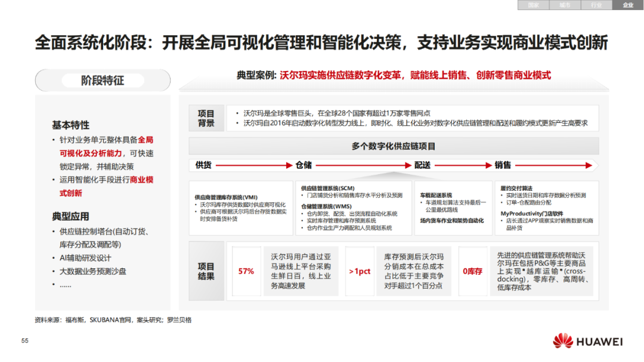Click the 项目结果 label box
The width and height of the screenshot is (644, 362).
206,271
